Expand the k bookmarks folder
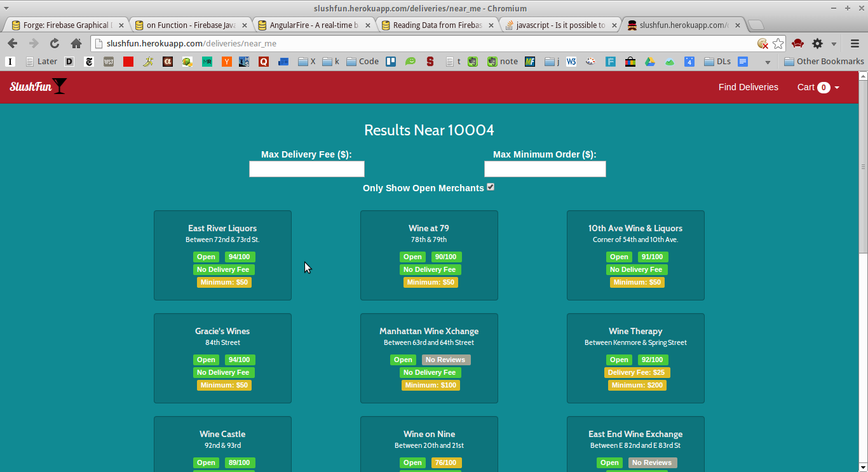 click(331, 62)
